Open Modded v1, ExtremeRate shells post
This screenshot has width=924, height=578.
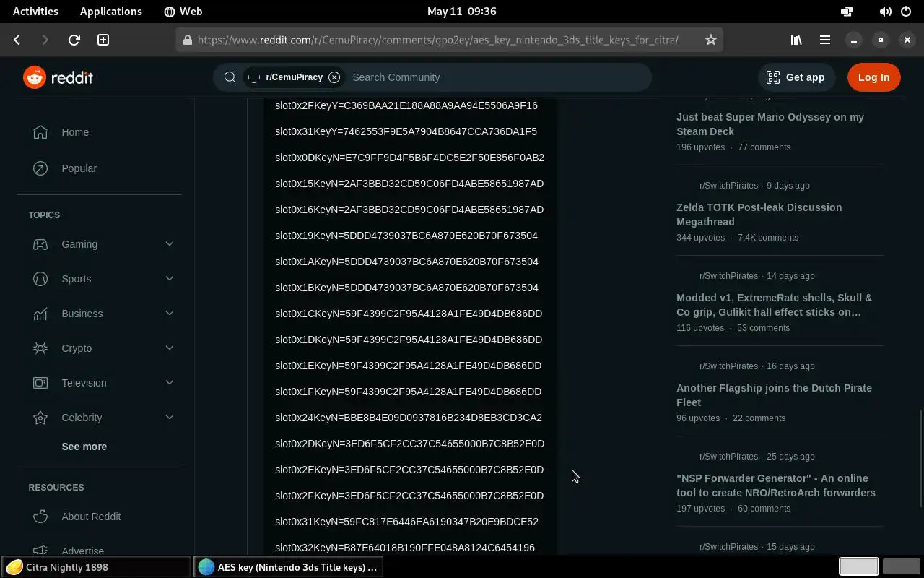[x=774, y=305]
